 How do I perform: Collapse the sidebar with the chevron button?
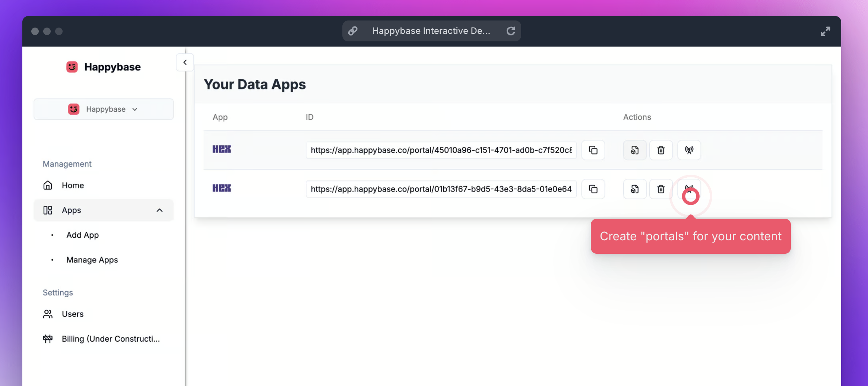tap(185, 63)
